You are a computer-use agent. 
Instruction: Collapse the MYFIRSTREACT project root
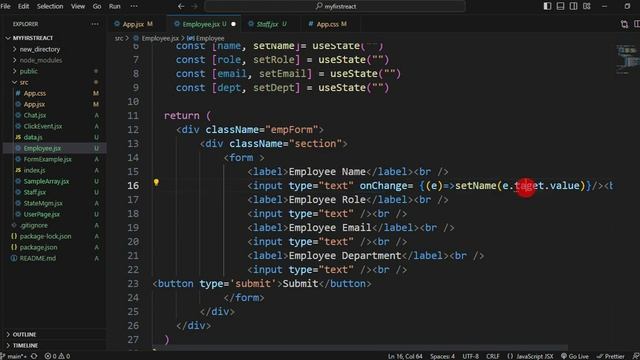[33, 38]
